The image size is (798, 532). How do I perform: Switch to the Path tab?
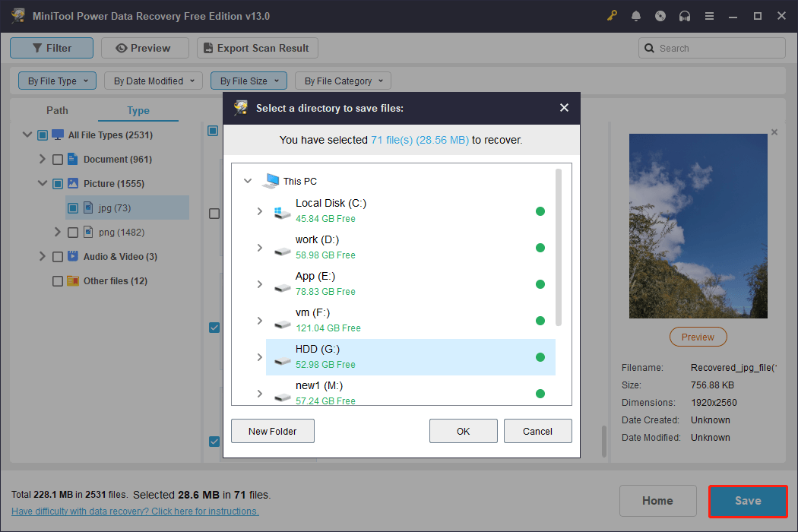pos(57,110)
